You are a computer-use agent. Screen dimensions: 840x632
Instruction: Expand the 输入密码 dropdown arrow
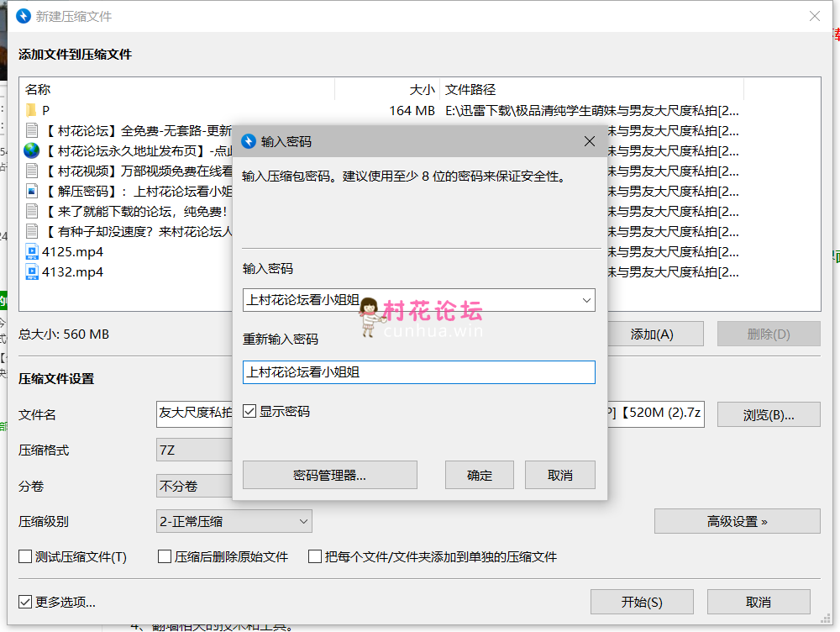(x=586, y=300)
